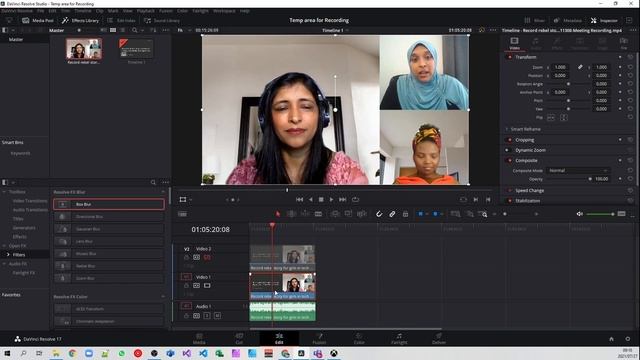640x360 pixels.
Task: Solo the Audio 1 track
Action: (x=207, y=316)
